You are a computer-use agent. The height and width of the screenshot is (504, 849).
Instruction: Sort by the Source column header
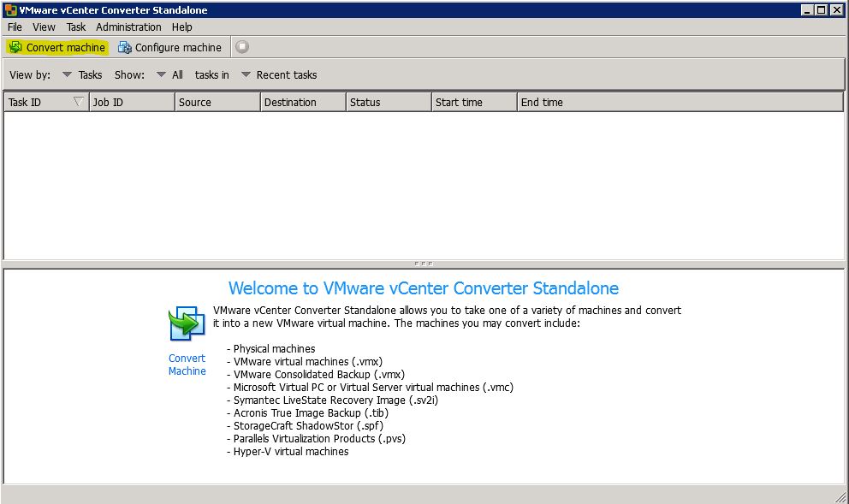tap(217, 102)
